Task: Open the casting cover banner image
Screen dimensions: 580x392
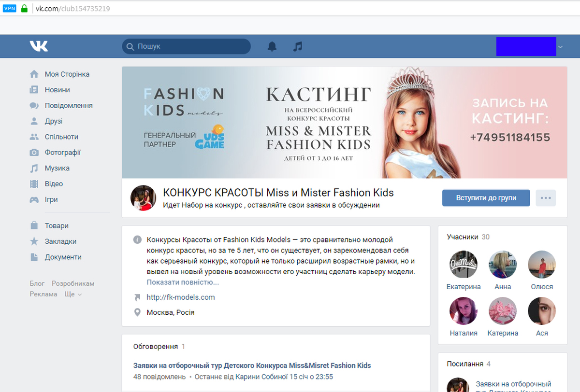Action: (x=345, y=123)
